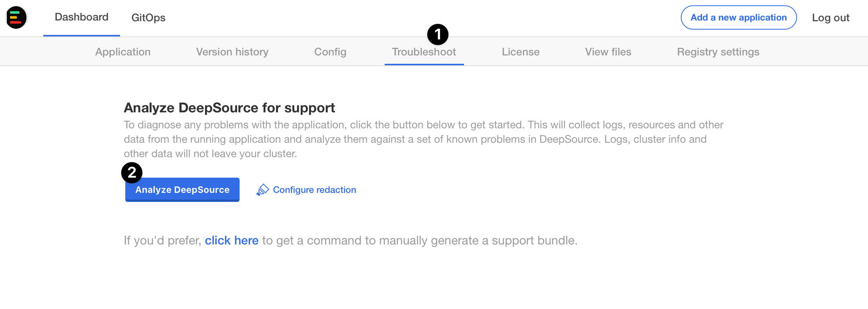Click the DeepSource logo icon
Screen dimensions: 868x309
pos(16,17)
